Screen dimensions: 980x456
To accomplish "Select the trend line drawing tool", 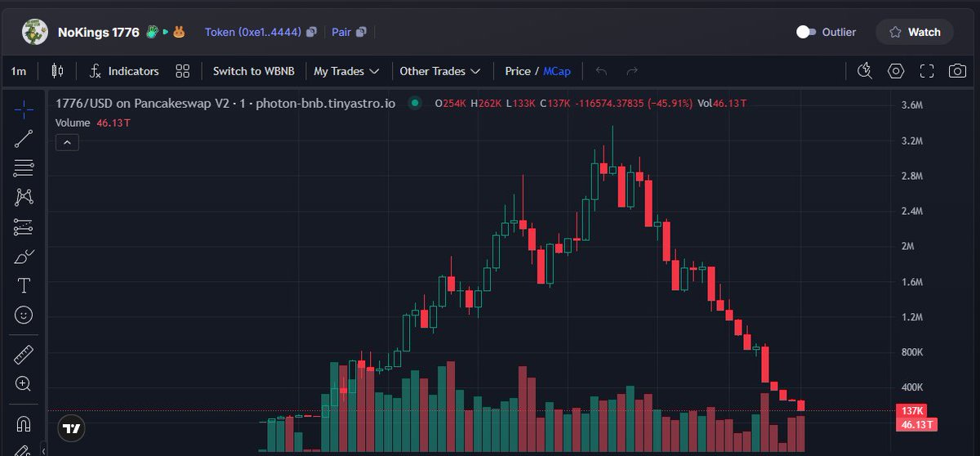I will [24, 139].
